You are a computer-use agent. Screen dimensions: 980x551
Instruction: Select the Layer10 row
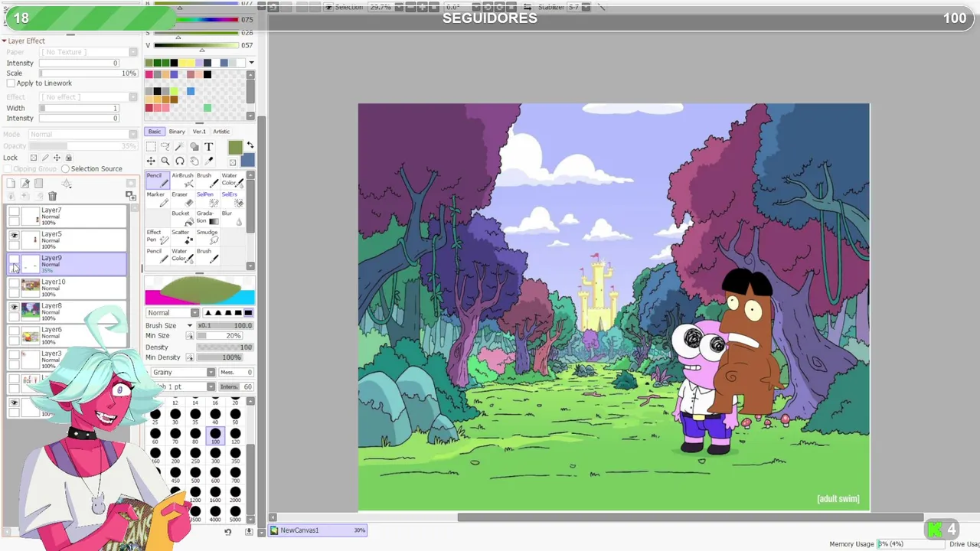click(67, 288)
